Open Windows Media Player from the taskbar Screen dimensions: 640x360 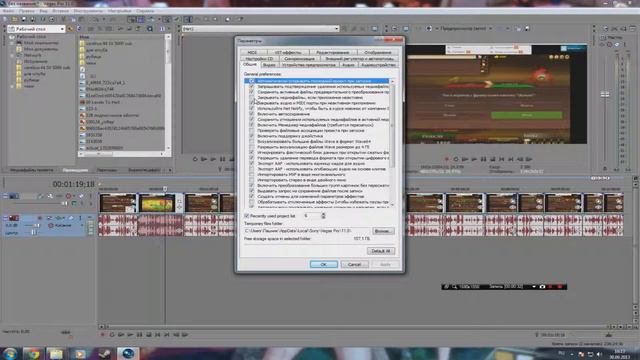point(80,353)
